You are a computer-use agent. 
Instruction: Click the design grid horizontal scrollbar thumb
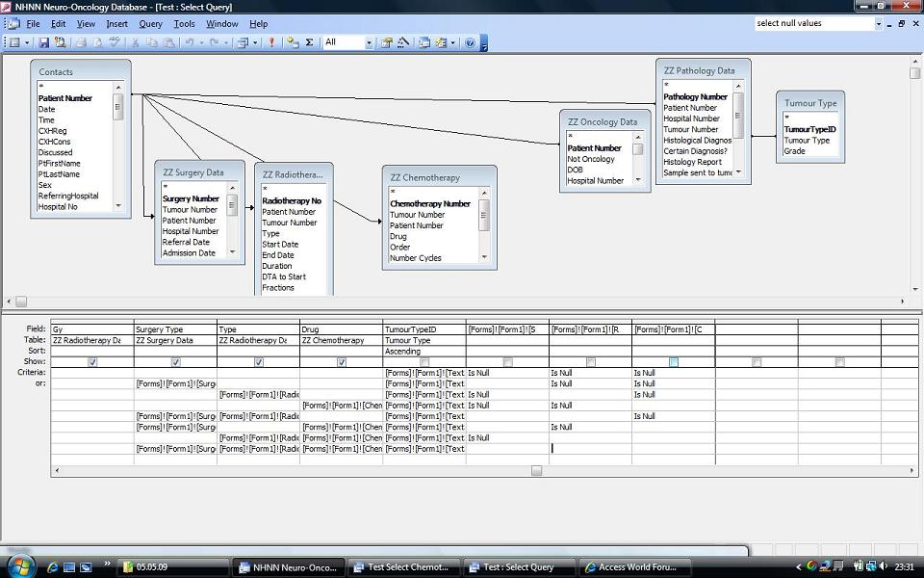click(536, 471)
